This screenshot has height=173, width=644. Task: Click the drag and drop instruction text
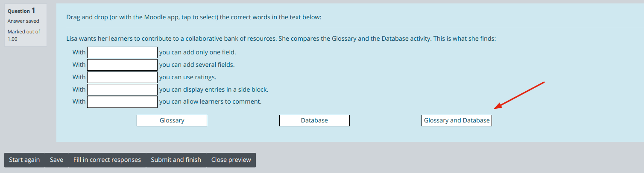click(x=194, y=17)
